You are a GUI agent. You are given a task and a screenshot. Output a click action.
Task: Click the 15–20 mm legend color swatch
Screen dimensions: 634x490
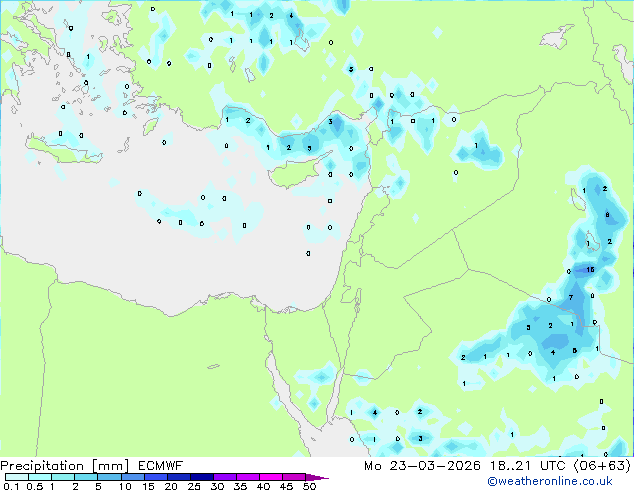pyautogui.click(x=155, y=477)
